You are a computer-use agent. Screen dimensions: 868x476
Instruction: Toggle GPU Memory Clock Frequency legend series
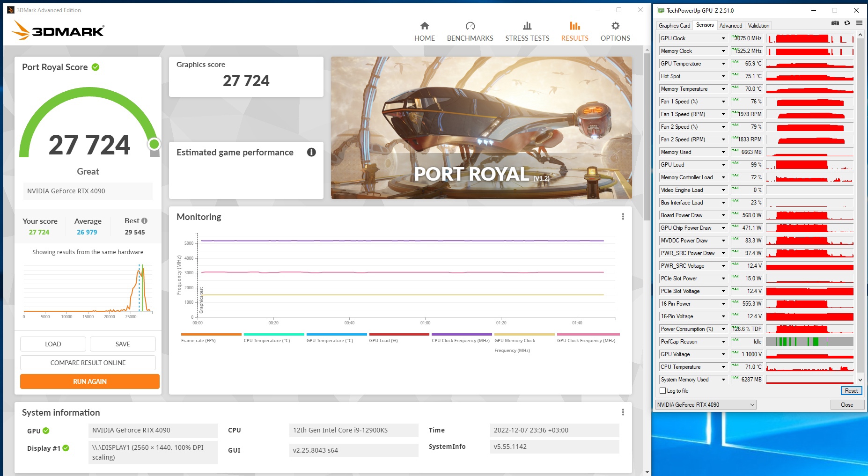pyautogui.click(x=524, y=343)
